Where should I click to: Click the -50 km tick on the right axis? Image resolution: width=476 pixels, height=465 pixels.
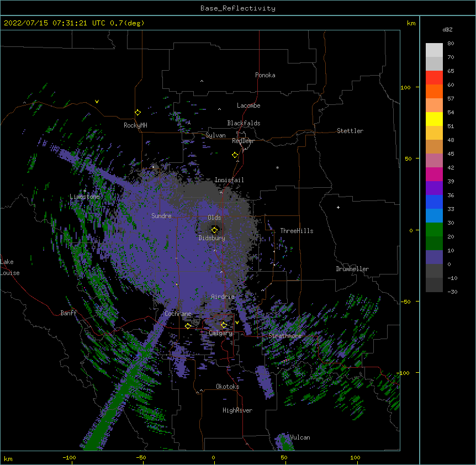click(x=405, y=302)
